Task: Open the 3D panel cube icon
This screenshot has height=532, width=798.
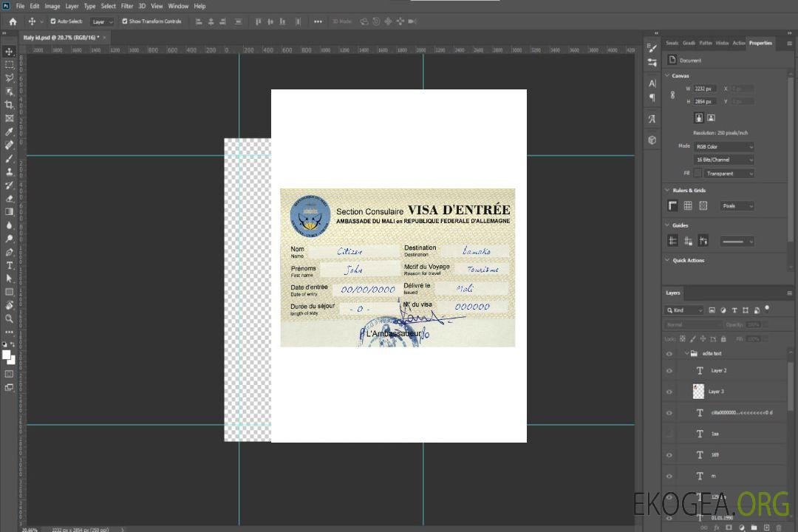Action: 652,140
